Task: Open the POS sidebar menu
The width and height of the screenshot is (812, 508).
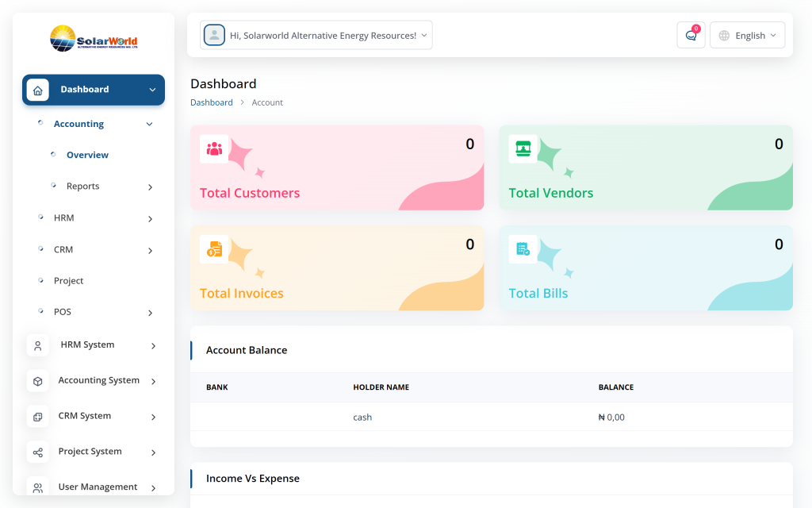Action: [x=63, y=312]
